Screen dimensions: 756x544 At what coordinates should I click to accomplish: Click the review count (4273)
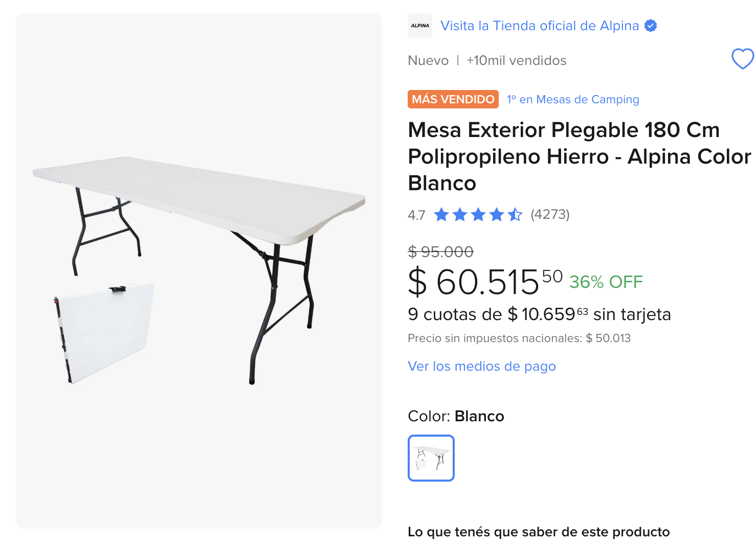[x=550, y=214]
